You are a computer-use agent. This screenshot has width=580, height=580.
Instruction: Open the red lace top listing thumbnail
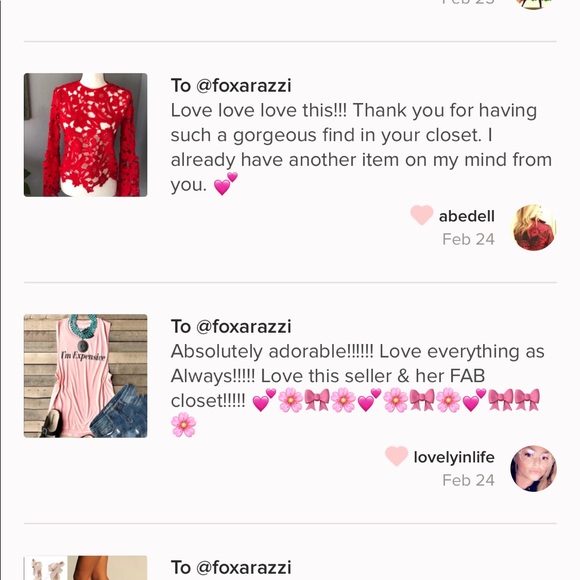coord(85,135)
